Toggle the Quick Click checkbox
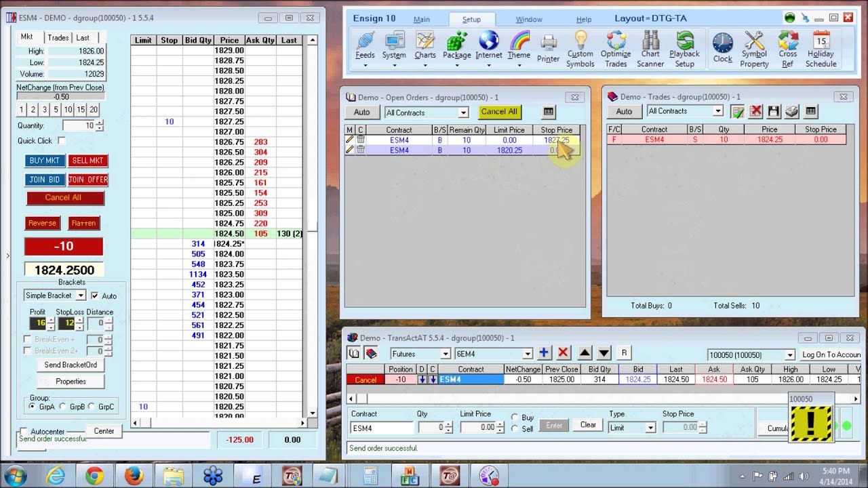The height and width of the screenshot is (488, 868). 62,140
